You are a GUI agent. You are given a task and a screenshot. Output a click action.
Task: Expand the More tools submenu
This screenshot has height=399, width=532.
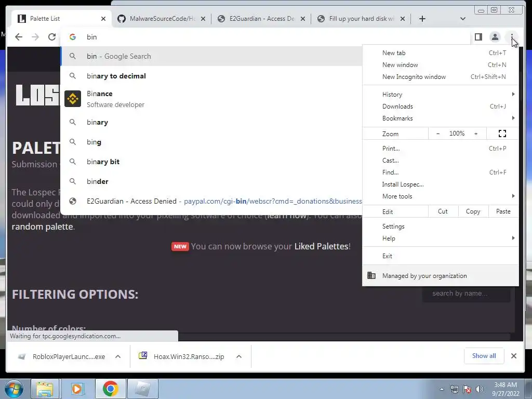(441, 196)
